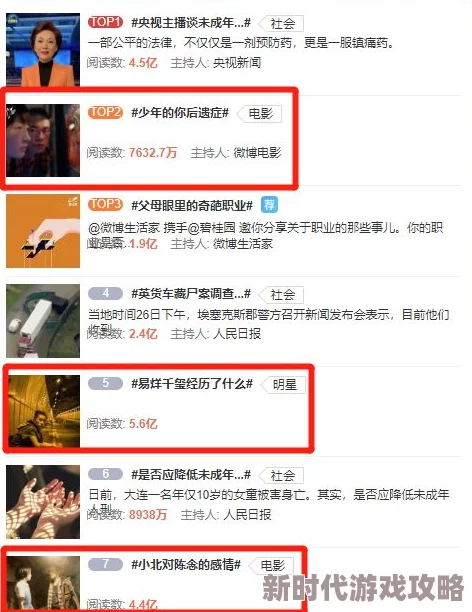Open topic #小北对陈念的感情#
The image size is (472, 612).
[x=186, y=565]
